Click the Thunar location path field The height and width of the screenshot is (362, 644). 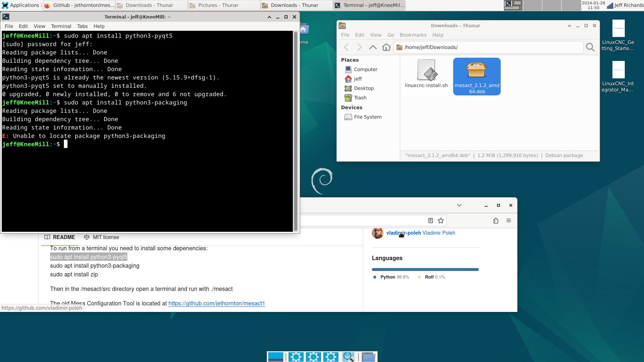pos(488,47)
